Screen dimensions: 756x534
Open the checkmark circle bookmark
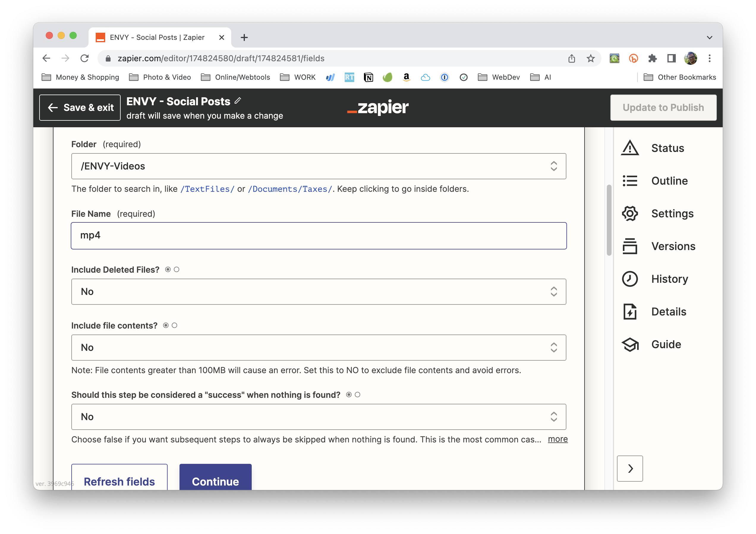pyautogui.click(x=464, y=77)
